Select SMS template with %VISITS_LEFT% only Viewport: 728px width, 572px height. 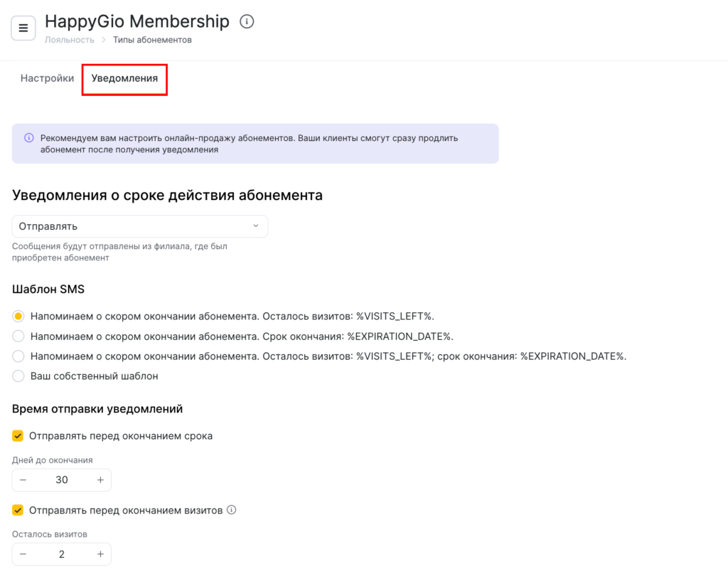[x=18, y=316]
